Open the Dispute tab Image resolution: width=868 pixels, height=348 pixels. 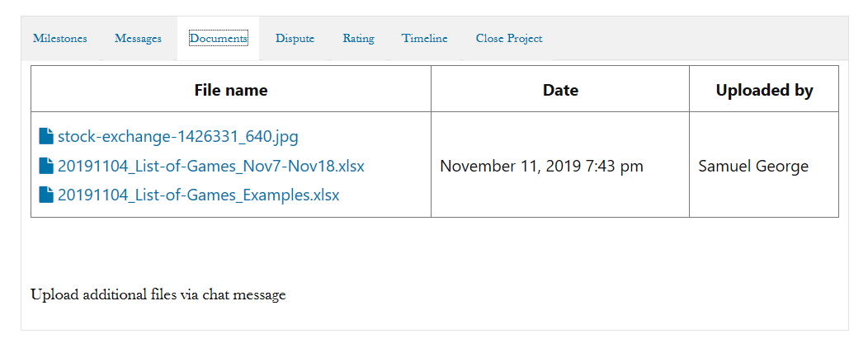pyautogui.click(x=295, y=38)
